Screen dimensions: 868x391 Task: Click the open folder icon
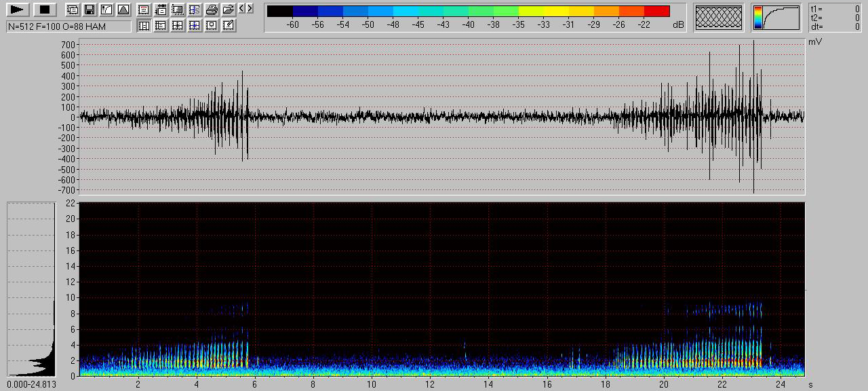pos(229,10)
